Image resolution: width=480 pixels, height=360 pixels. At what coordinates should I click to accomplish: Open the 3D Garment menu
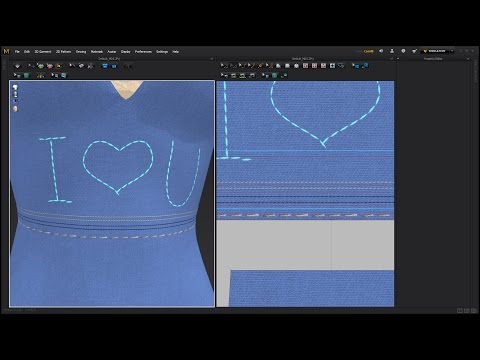pyautogui.click(x=43, y=52)
